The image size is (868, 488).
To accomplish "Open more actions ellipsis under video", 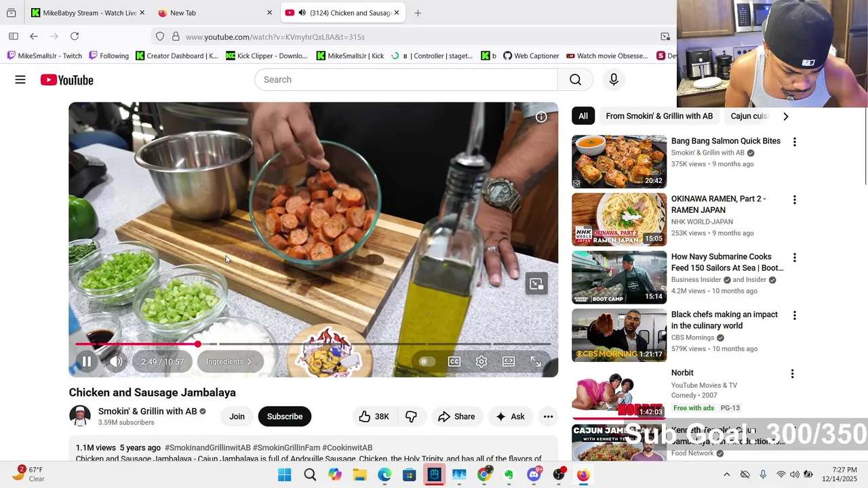I will tap(548, 417).
